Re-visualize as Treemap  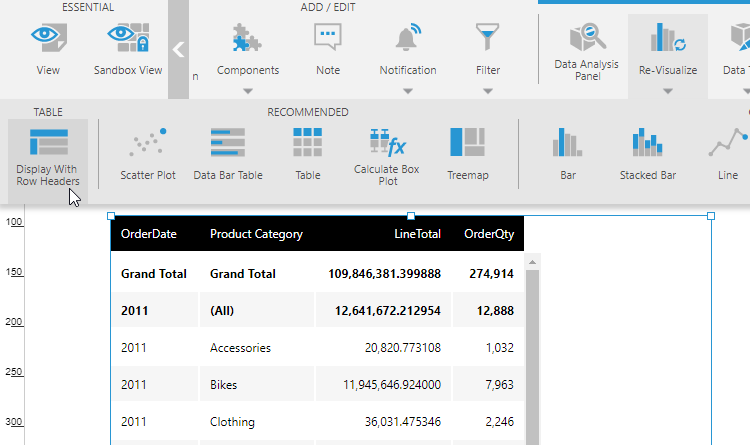click(468, 154)
